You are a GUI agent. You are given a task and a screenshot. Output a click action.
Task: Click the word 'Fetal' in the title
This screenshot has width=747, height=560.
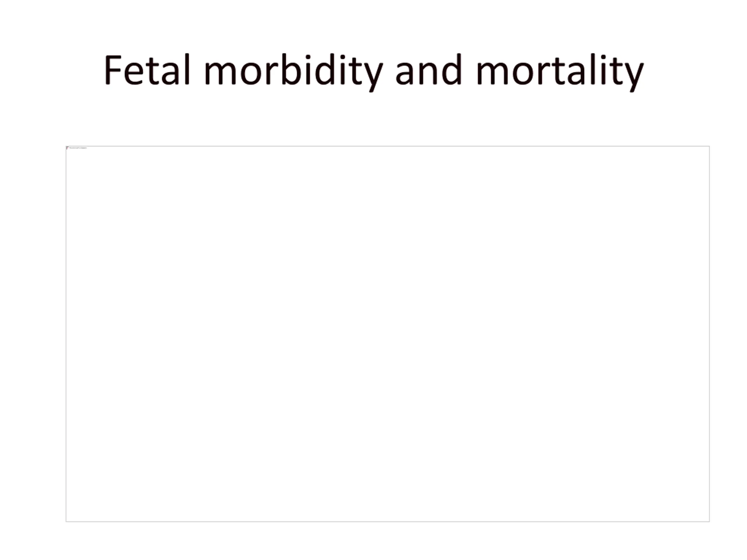pos(147,69)
